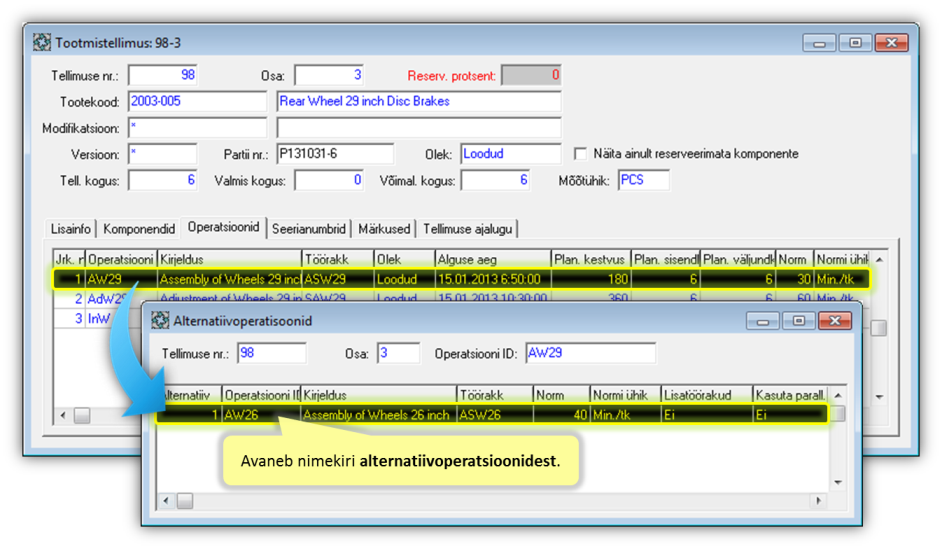Open the Seerianumbrid tab
942x549 pixels.
click(x=309, y=229)
